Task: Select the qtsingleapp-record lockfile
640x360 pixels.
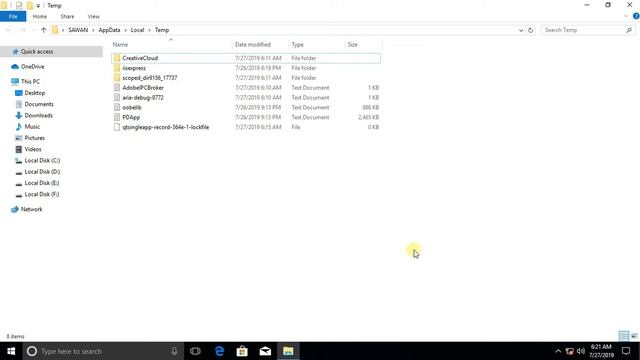Action: 246,127
